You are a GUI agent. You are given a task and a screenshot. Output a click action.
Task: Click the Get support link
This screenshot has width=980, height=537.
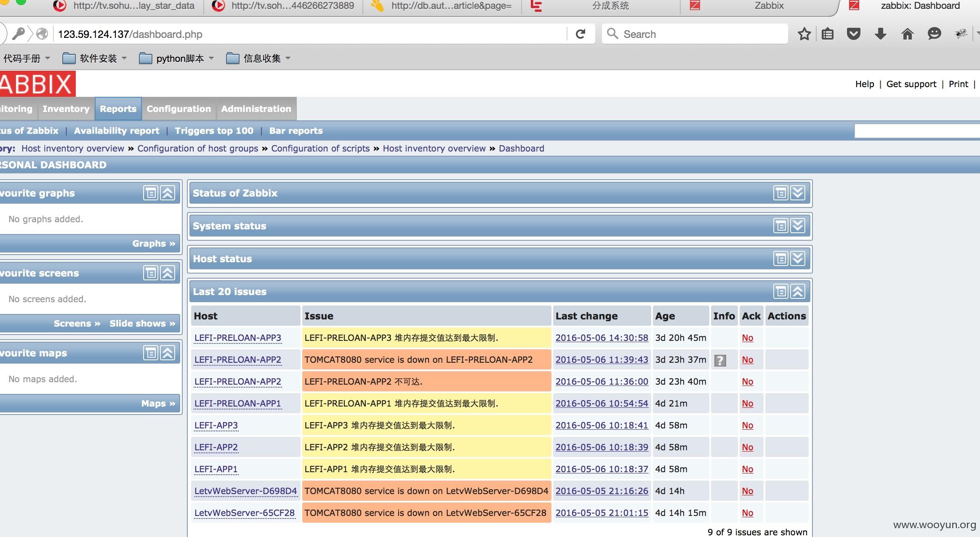[911, 84]
